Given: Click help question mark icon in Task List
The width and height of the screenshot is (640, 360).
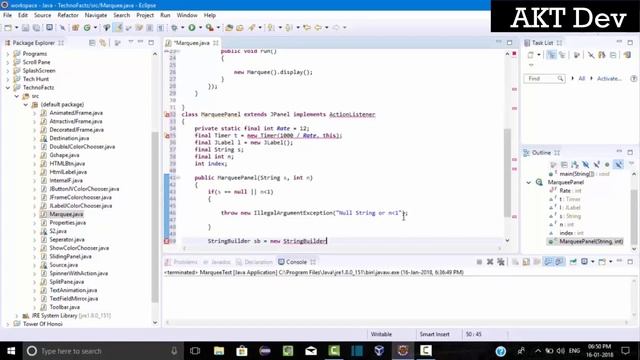Looking at the screenshot, I should (633, 78).
